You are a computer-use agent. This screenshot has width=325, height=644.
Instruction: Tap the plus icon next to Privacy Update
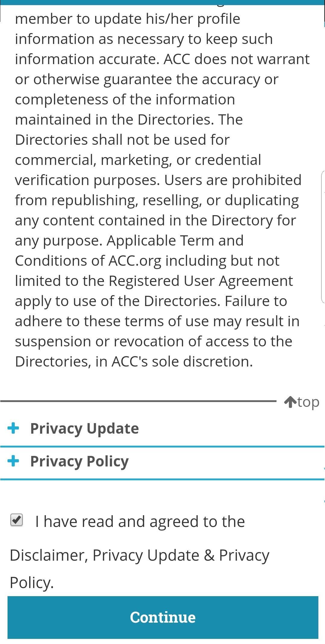[x=13, y=428]
